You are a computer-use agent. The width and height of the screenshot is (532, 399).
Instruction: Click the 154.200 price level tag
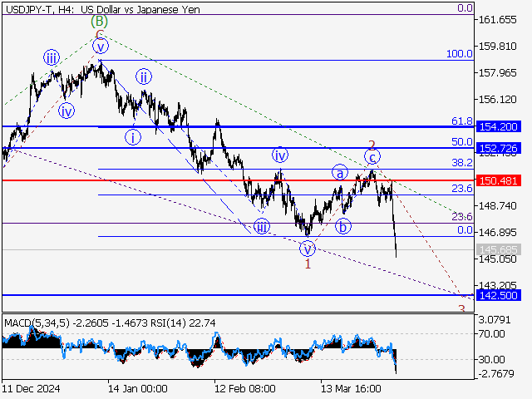498,126
